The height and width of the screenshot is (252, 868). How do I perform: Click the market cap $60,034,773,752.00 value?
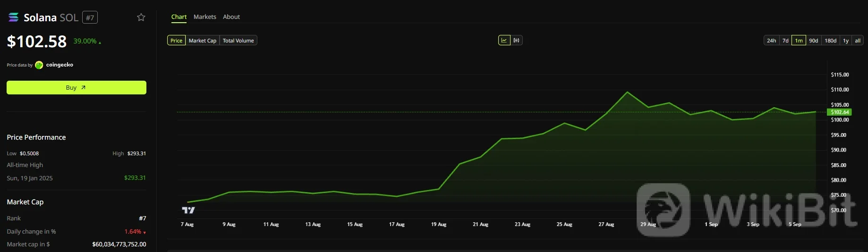point(119,244)
